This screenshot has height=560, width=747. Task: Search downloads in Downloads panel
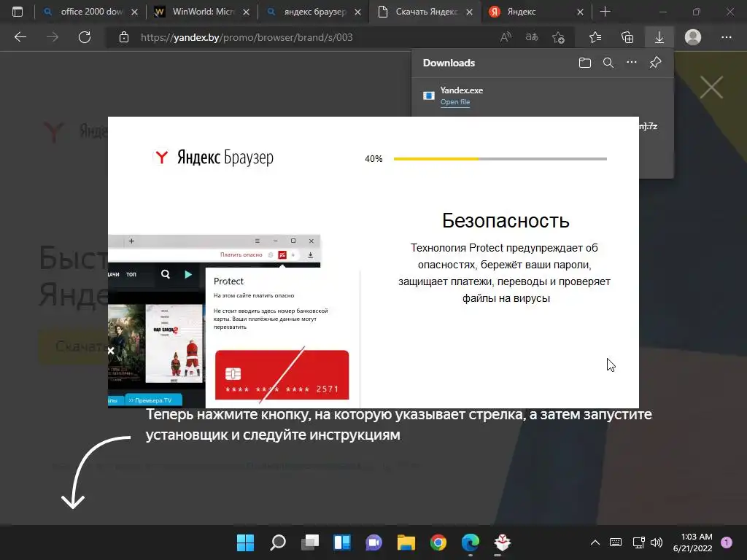point(608,63)
